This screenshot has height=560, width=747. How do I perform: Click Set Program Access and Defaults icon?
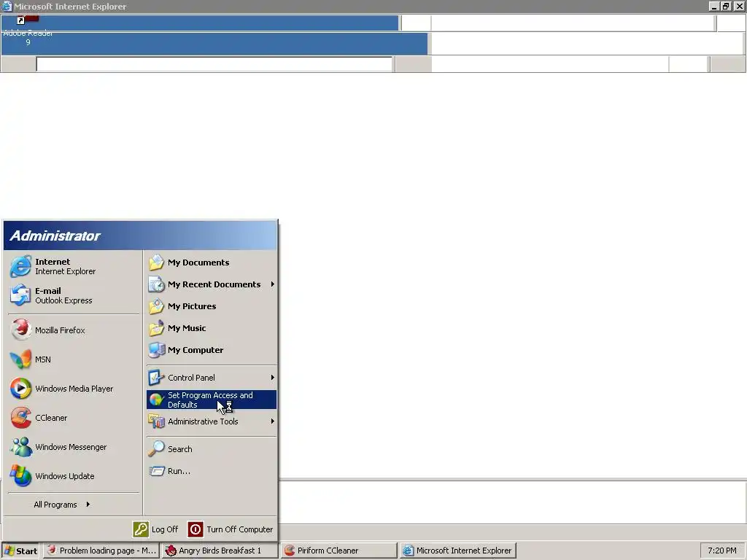(156, 400)
